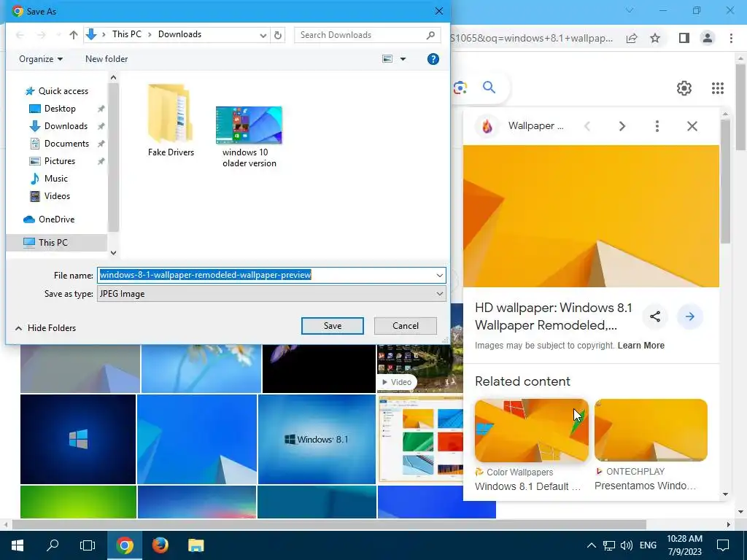
Task: Go to previous image in preview panel
Action: 587,126
